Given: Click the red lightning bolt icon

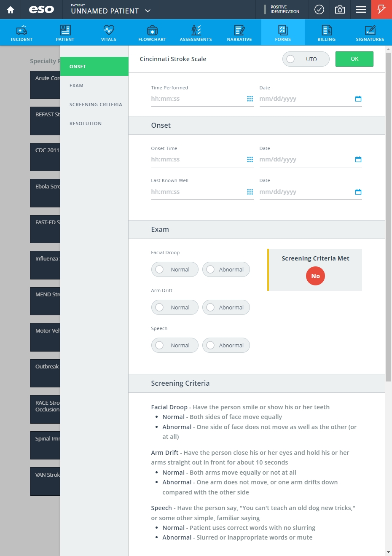Looking at the screenshot, I should coord(381,9).
